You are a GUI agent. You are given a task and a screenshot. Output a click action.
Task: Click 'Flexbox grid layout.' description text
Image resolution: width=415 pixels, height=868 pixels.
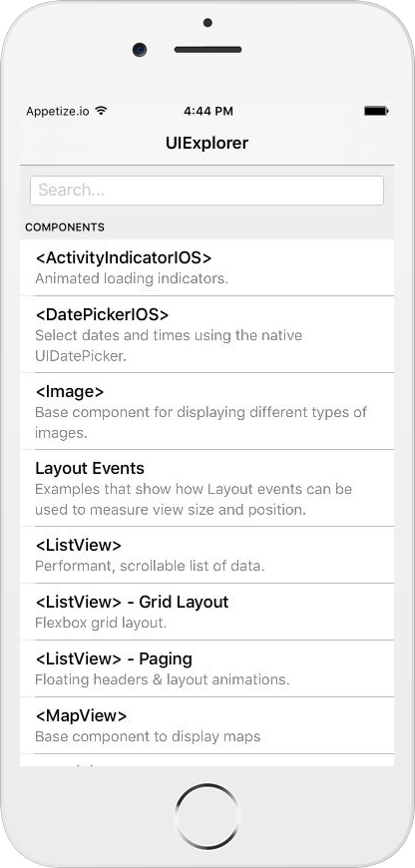(101, 623)
